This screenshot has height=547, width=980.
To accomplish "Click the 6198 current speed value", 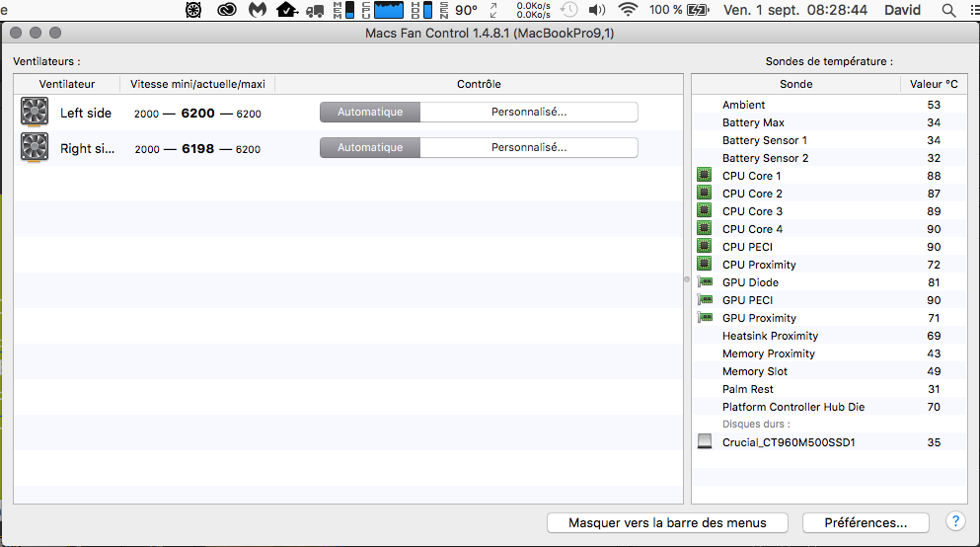I will 197,149.
